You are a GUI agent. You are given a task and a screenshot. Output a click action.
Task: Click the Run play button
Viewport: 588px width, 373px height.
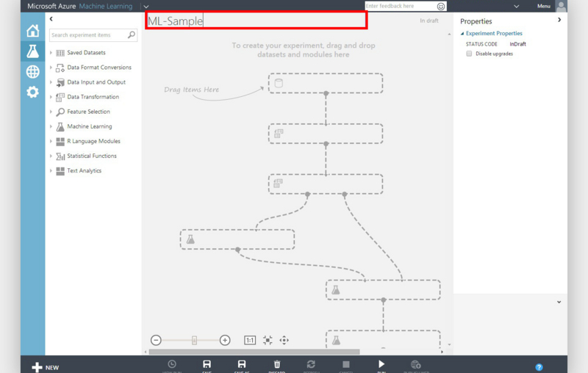(381, 364)
